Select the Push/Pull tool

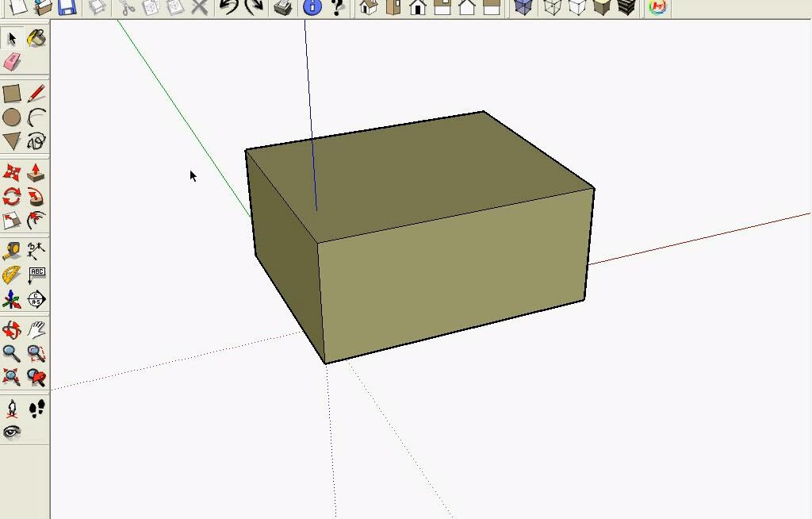pyautogui.click(x=36, y=172)
